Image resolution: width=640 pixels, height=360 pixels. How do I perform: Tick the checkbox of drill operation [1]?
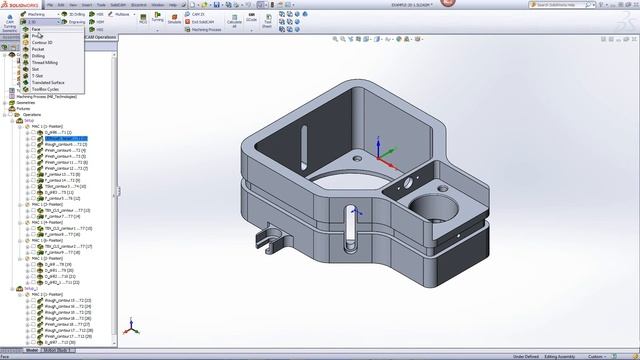[33, 133]
